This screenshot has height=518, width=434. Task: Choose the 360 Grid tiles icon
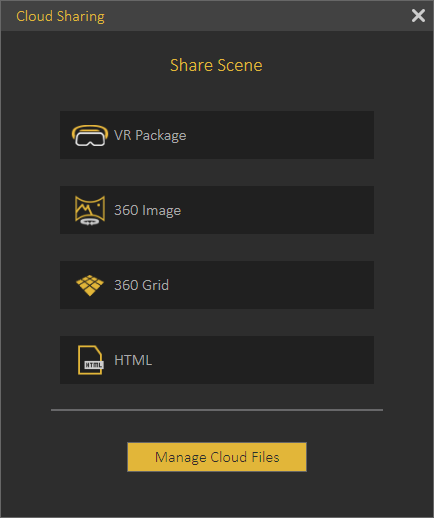pos(90,285)
